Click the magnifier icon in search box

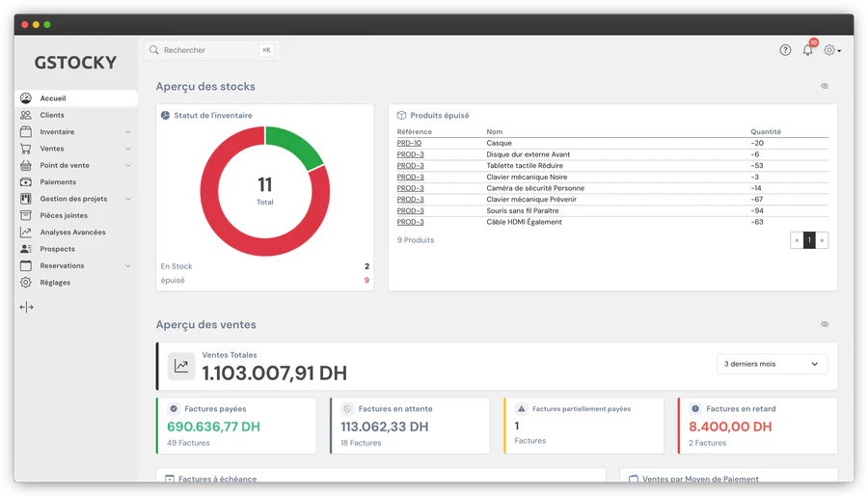point(154,50)
